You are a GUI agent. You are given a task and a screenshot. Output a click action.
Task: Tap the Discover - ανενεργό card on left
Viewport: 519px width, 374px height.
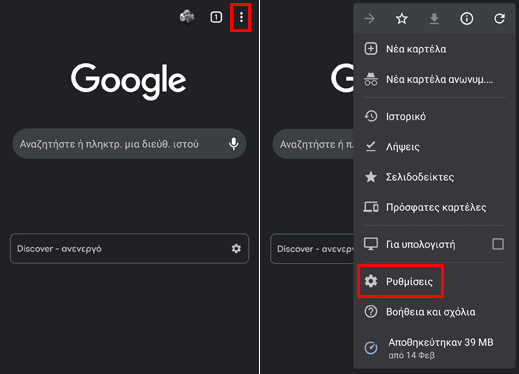coord(129,249)
